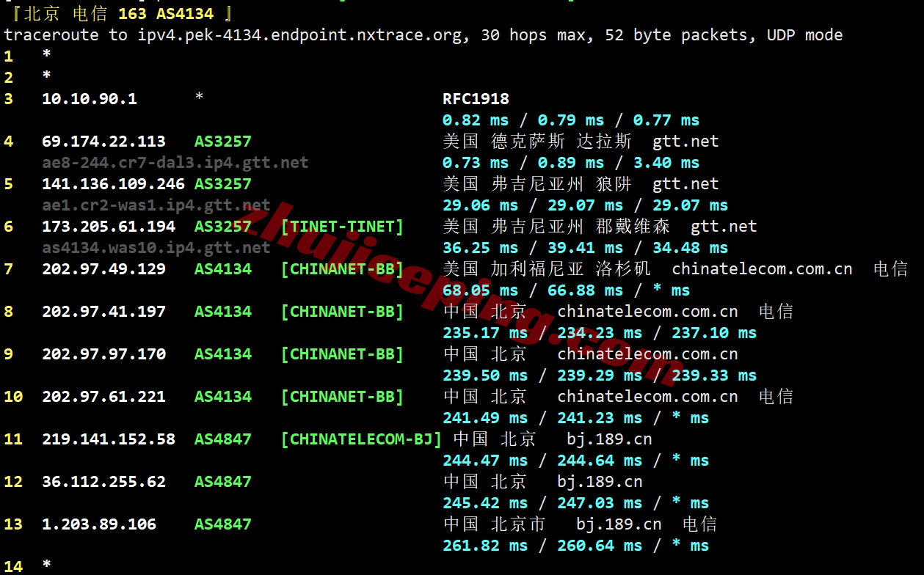Click the RFC1918 label on hop 3
This screenshot has width=924, height=575.
(x=476, y=99)
